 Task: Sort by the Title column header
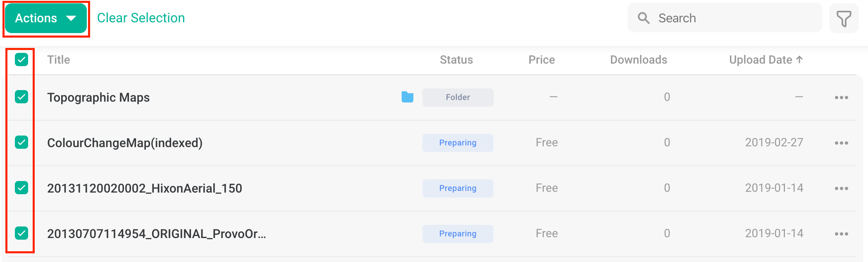coord(59,60)
